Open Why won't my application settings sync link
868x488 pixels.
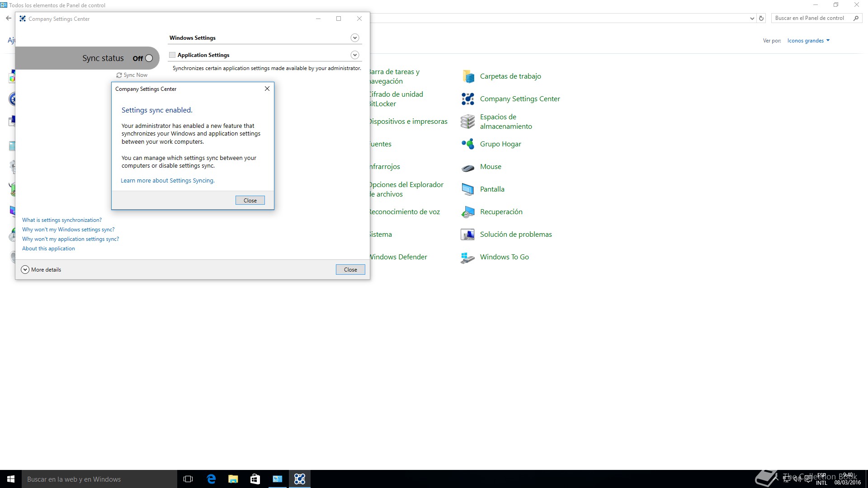[x=71, y=239]
